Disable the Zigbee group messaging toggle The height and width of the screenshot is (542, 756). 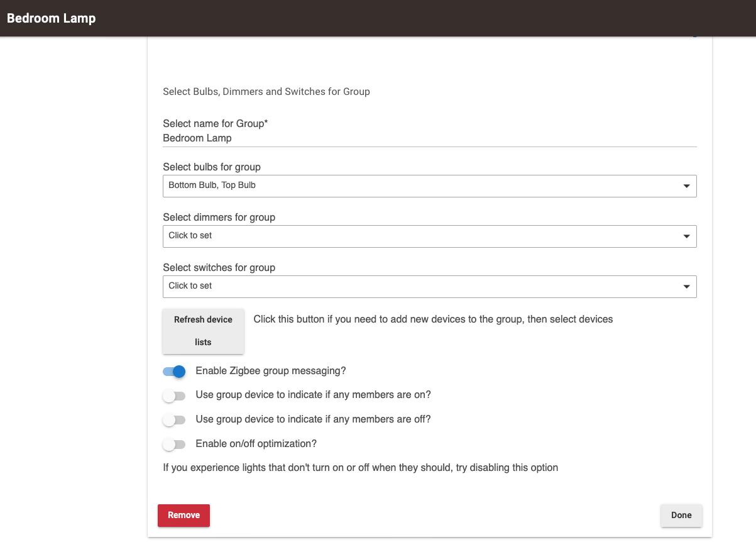pos(174,371)
